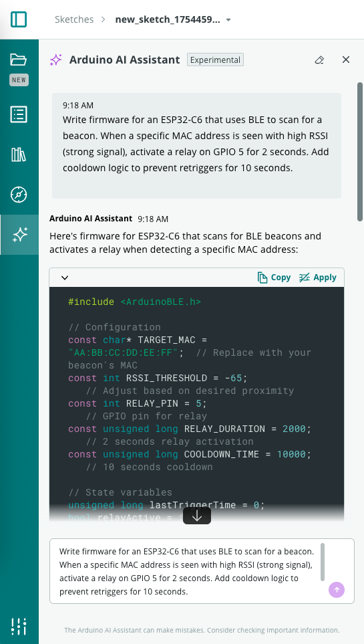Click the AI mistakes disclaimer text
Image resolution: width=364 pixels, height=644 pixels.
(202, 630)
